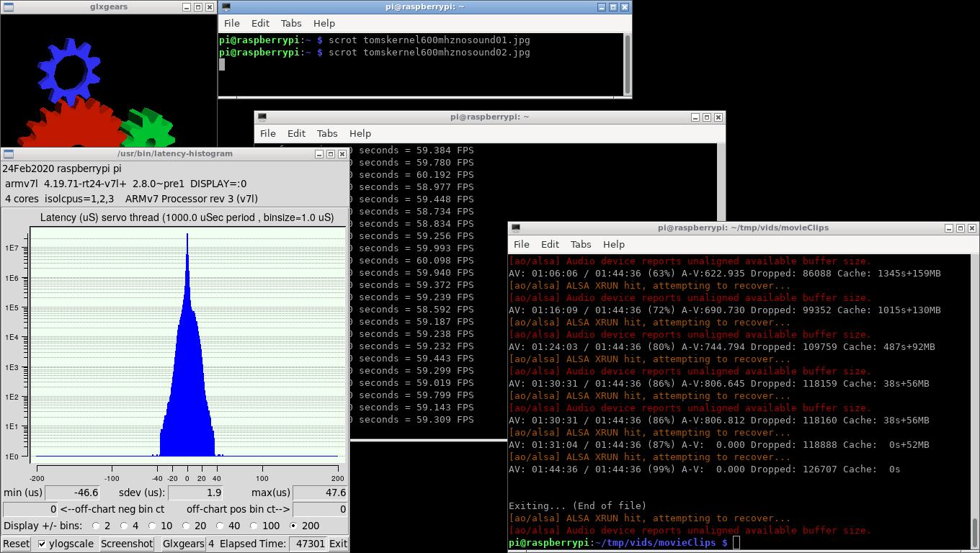Screen dimensions: 980x553
Task: Click the movieClips terminal's titlebar icon
Action: click(x=516, y=228)
